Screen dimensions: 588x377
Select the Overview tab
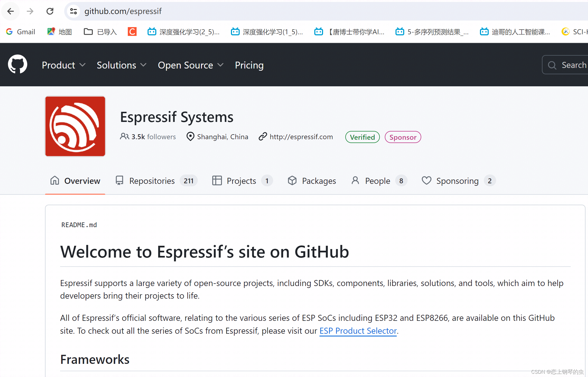pyautogui.click(x=75, y=181)
